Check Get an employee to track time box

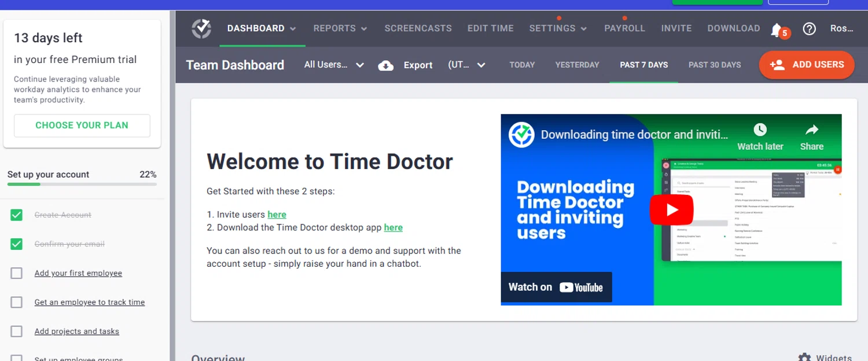click(17, 302)
